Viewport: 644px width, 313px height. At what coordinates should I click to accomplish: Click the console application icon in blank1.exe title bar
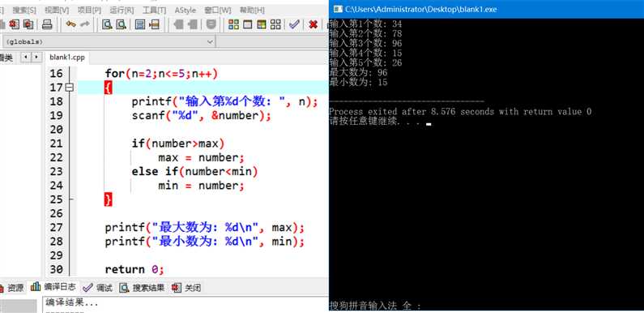point(338,9)
